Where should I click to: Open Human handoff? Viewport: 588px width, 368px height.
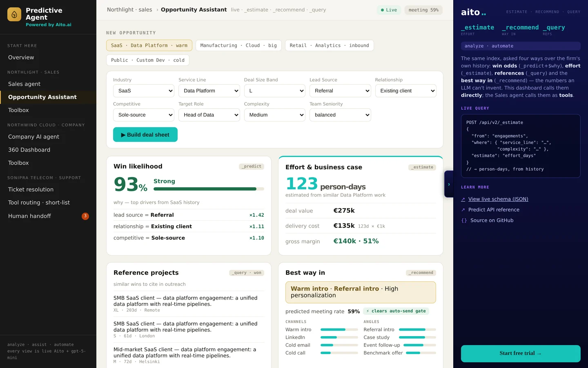48,216
